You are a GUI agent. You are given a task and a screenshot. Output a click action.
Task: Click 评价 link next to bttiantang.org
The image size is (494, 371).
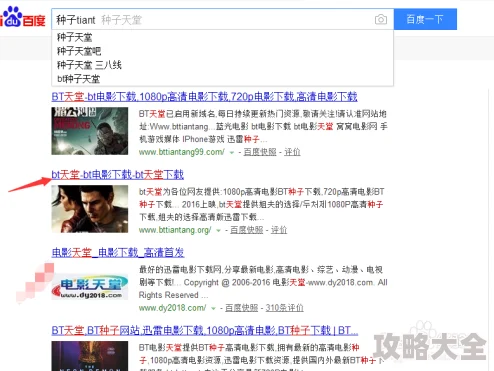point(279,230)
